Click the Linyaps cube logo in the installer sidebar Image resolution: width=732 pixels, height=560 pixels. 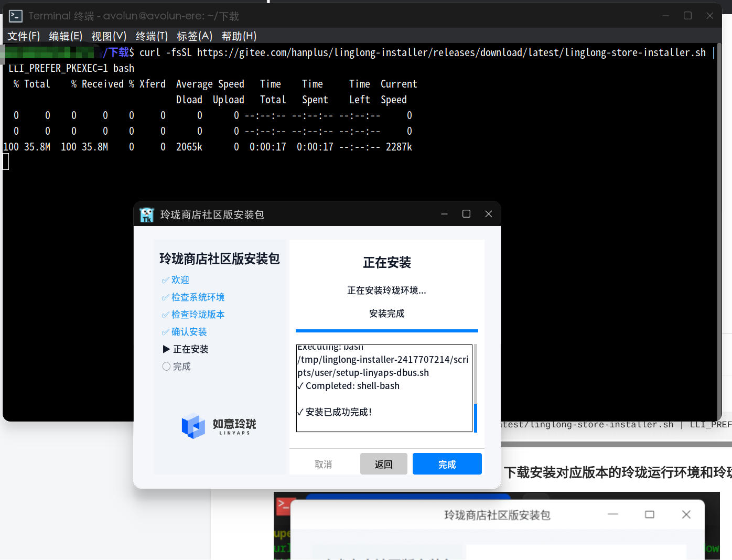click(193, 426)
